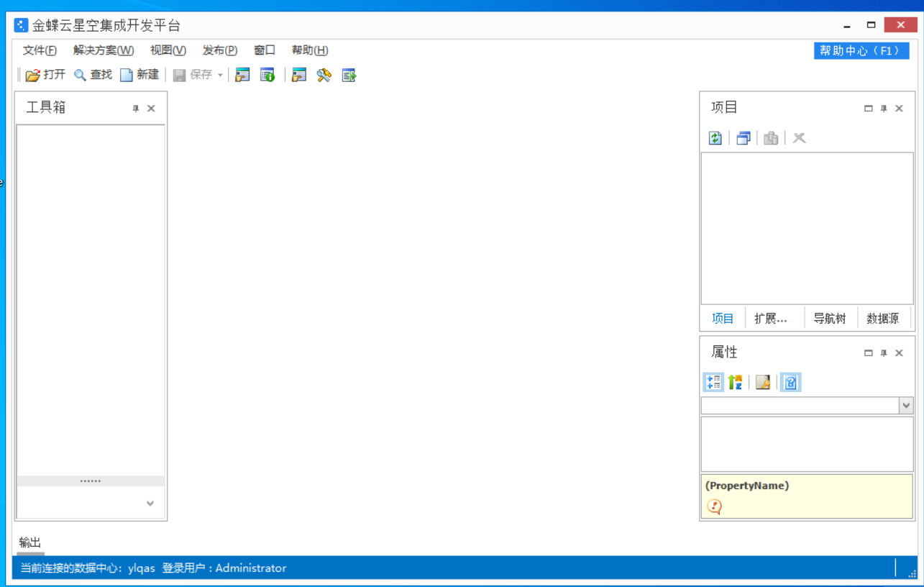Switch to the 数据源 tab
The width and height of the screenshot is (924, 587).
click(883, 319)
